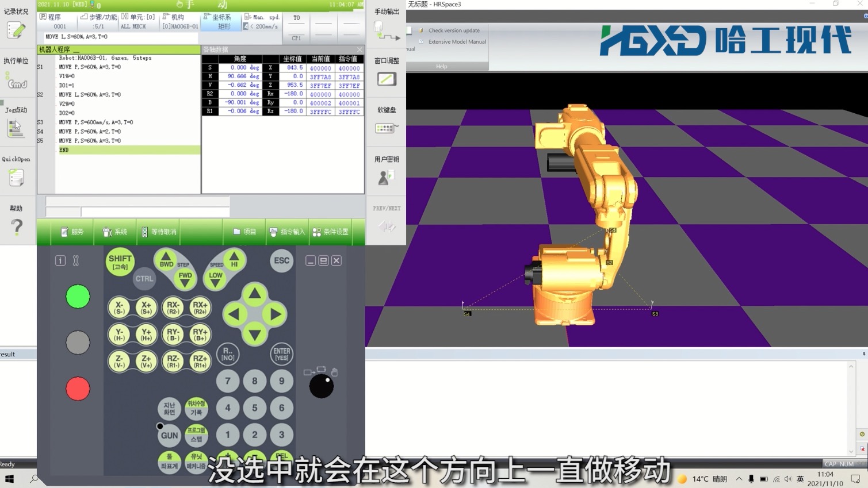
Task: Open the 系统 system menu
Action: [115, 232]
